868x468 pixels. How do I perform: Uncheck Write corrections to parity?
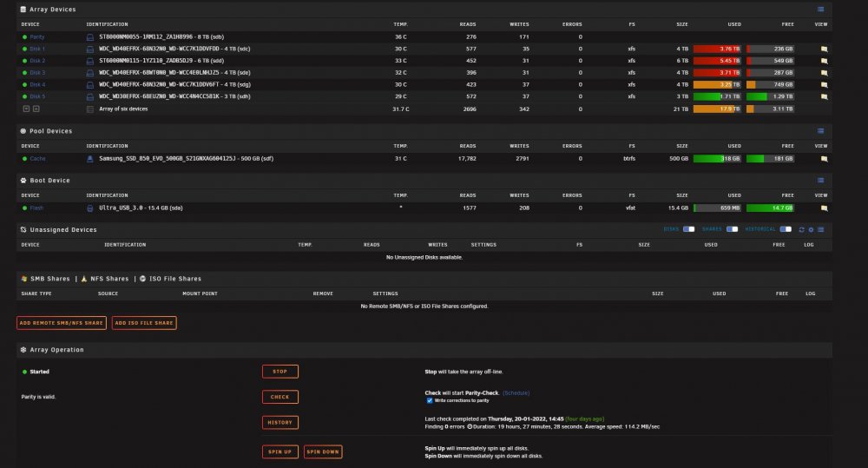point(429,400)
